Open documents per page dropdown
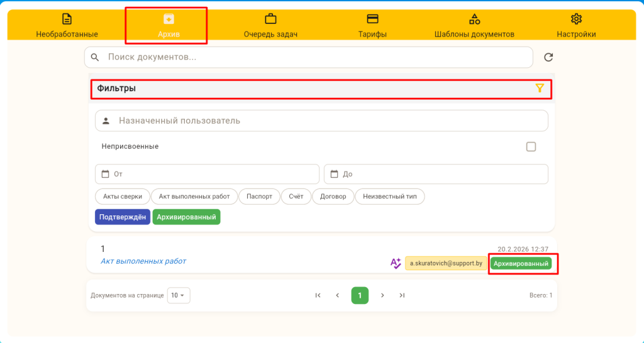 coord(179,295)
